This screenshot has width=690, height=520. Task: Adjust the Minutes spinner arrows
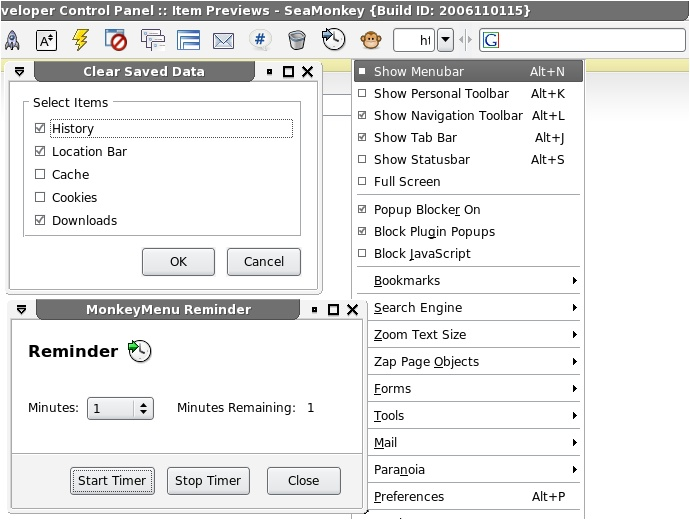pos(143,408)
